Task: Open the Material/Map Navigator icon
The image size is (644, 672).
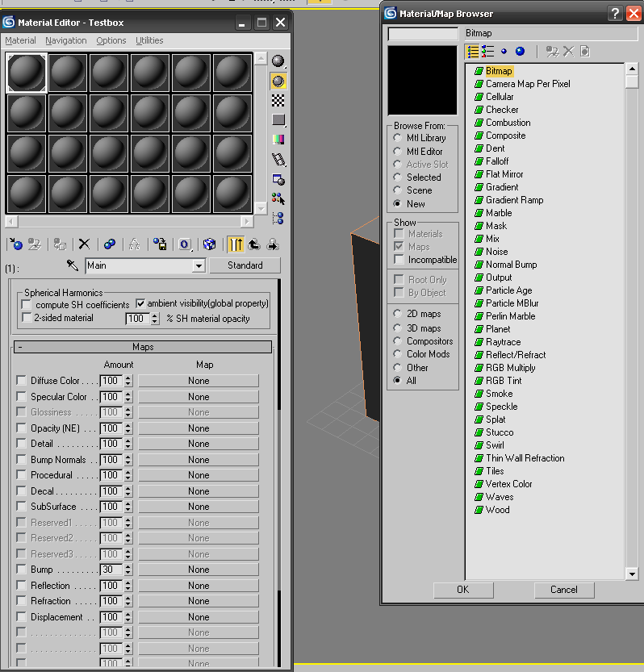Action: [x=278, y=219]
